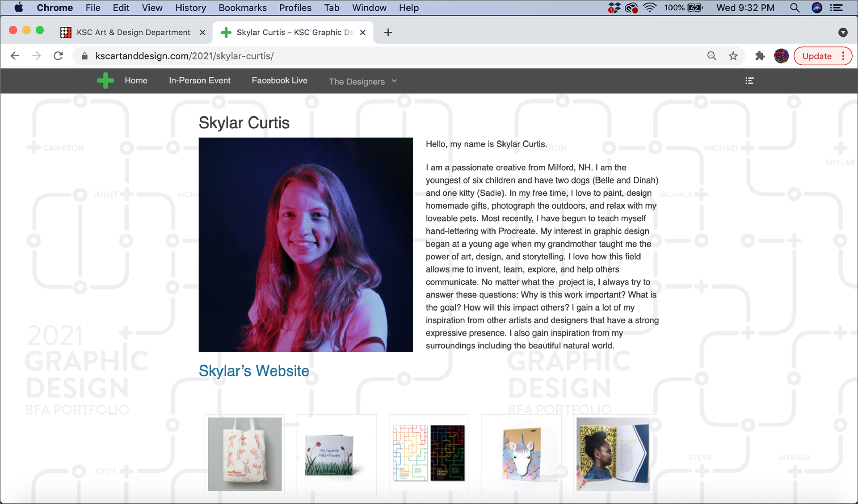Open the colorful maze posters thumbnail
The width and height of the screenshot is (858, 504).
429,454
